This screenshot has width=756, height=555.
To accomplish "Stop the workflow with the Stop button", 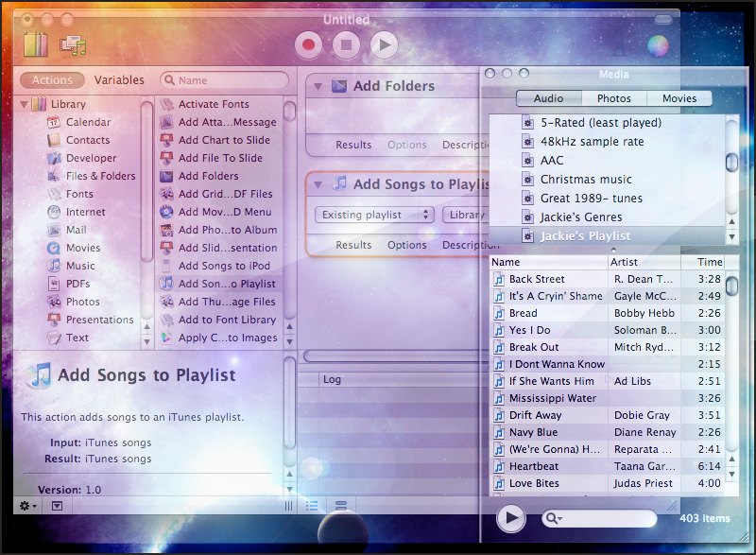I will pos(346,44).
